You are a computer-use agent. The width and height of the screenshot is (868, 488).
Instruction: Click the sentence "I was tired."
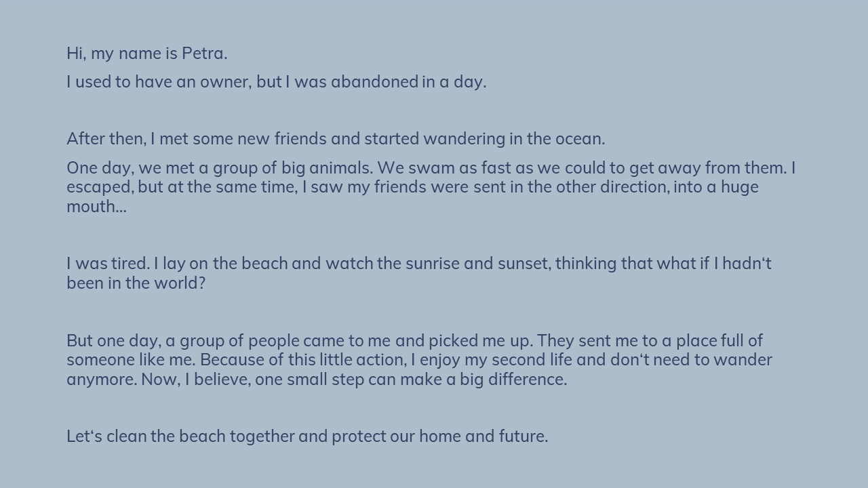point(108,264)
